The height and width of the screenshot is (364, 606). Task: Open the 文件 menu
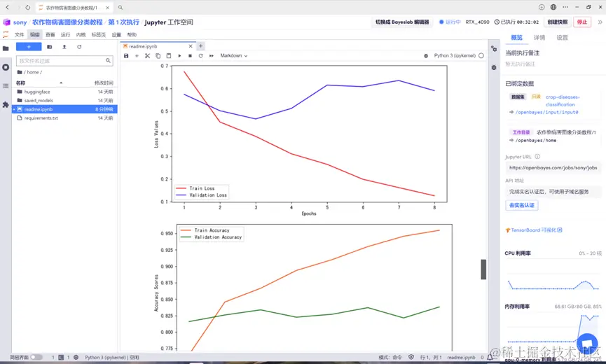coord(20,35)
